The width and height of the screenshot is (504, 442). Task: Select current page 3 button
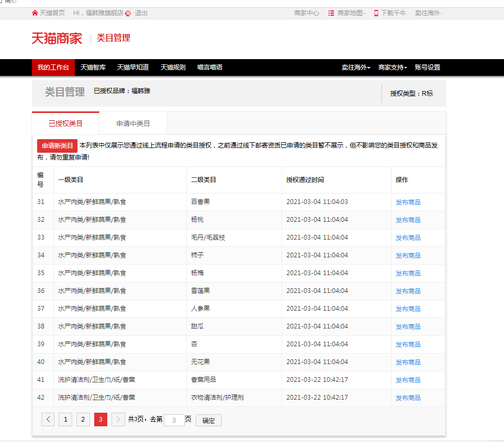(x=100, y=419)
